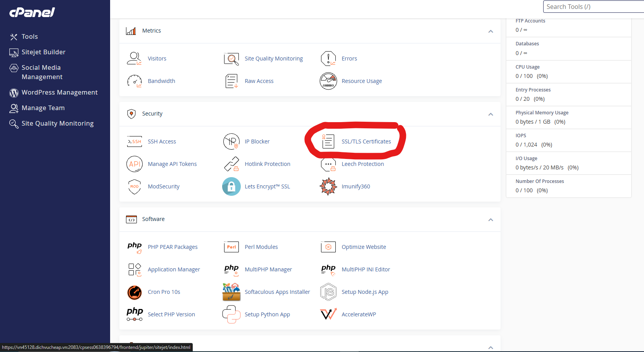Open the Hotlink Protection chain icon

click(x=231, y=164)
